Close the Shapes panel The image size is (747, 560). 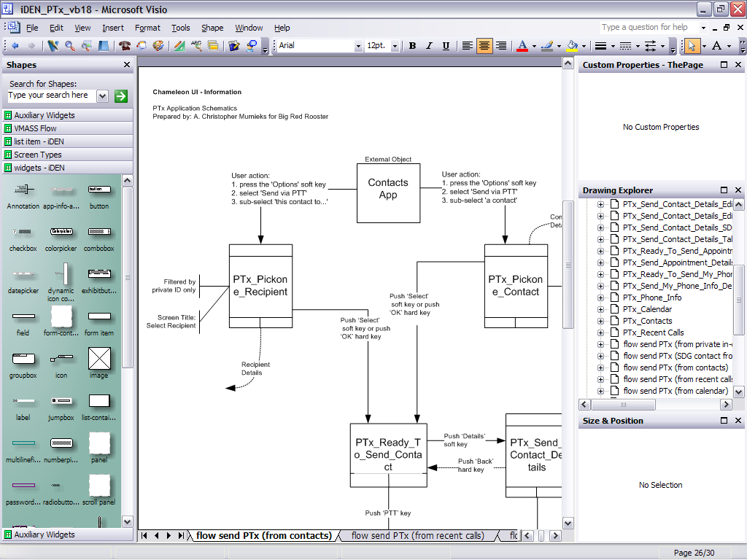[x=127, y=65]
